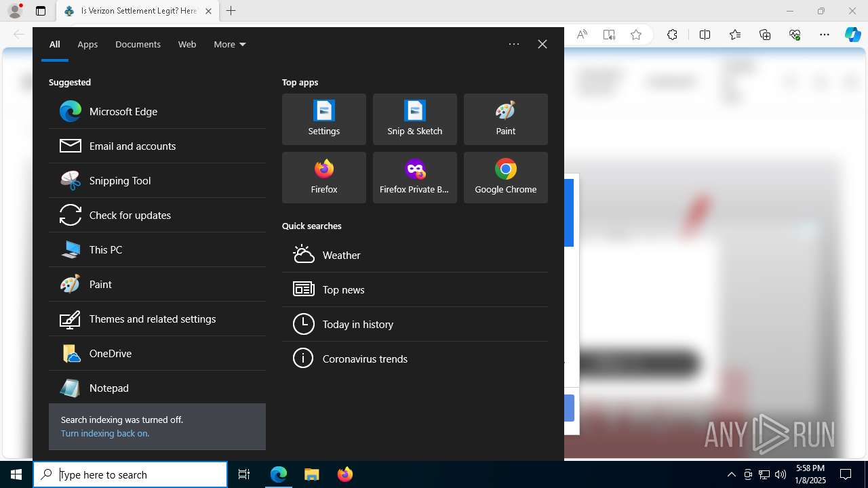868x488 pixels.
Task: Open Edge Collections
Action: (x=765, y=35)
